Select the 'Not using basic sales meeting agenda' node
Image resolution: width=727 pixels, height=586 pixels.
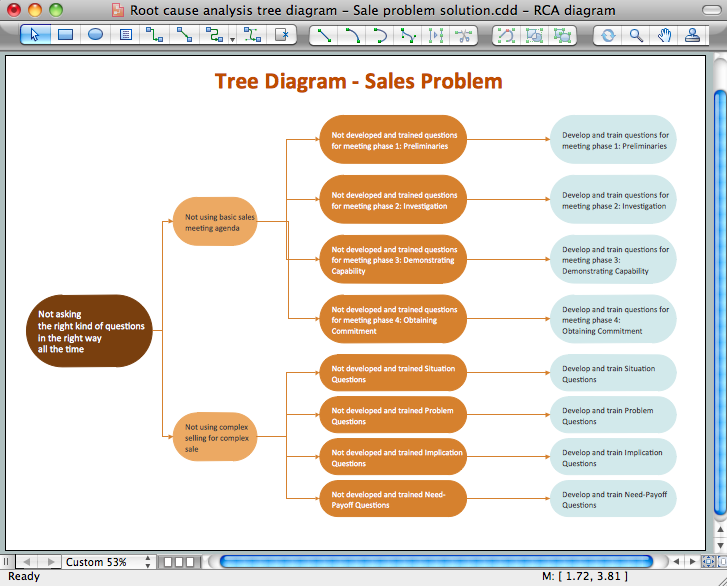point(215,222)
